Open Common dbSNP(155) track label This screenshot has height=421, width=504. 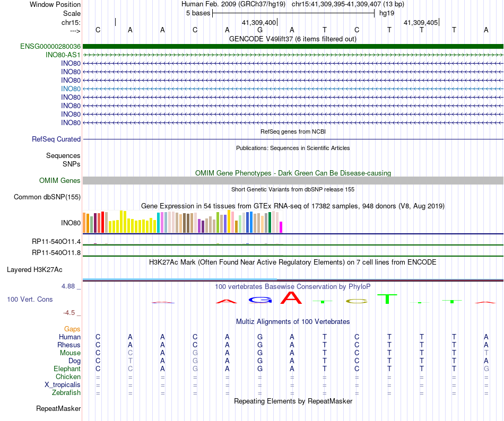(47, 197)
